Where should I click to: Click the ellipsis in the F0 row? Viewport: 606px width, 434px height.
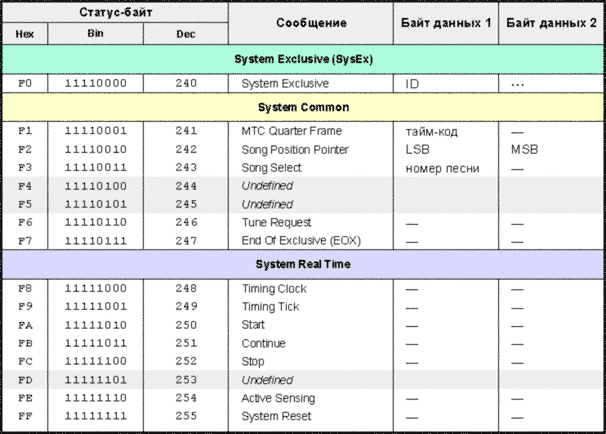click(x=517, y=85)
